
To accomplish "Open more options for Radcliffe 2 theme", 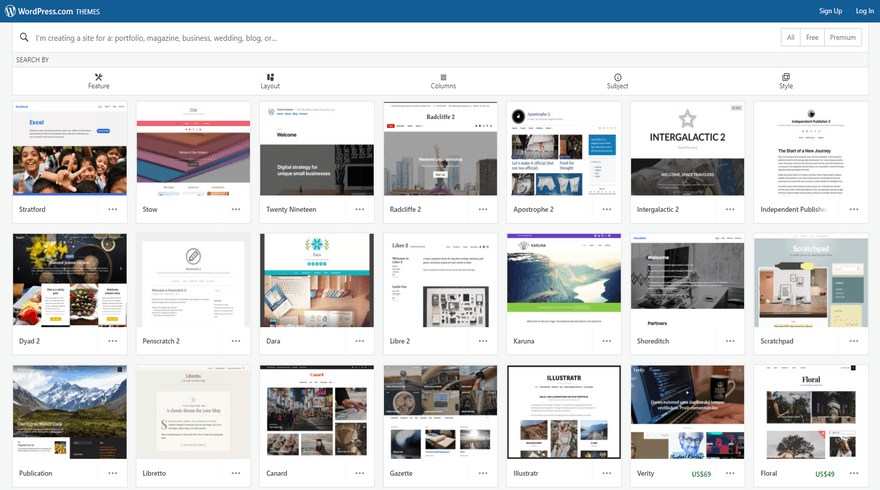I will coord(483,209).
